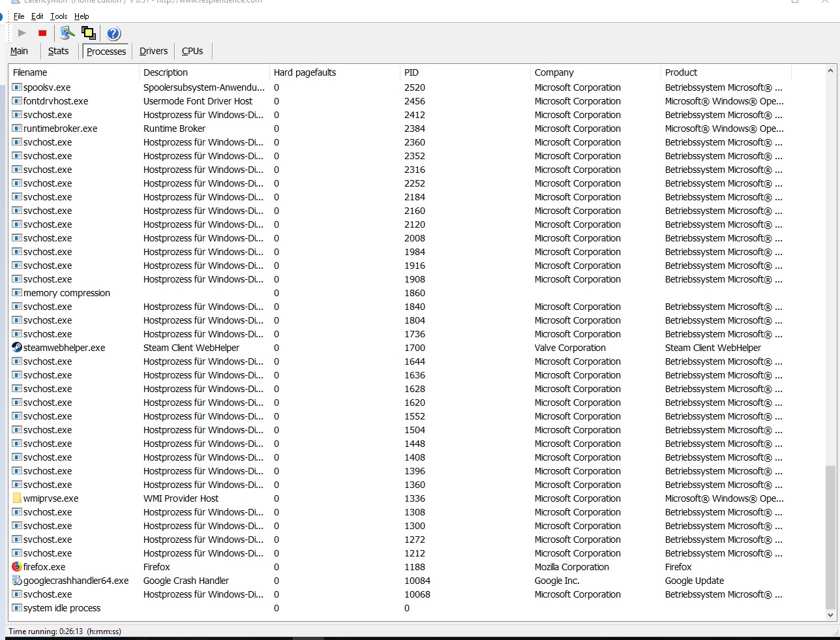This screenshot has width=840, height=640.
Task: Select the memory compression filename
Action: [67, 293]
